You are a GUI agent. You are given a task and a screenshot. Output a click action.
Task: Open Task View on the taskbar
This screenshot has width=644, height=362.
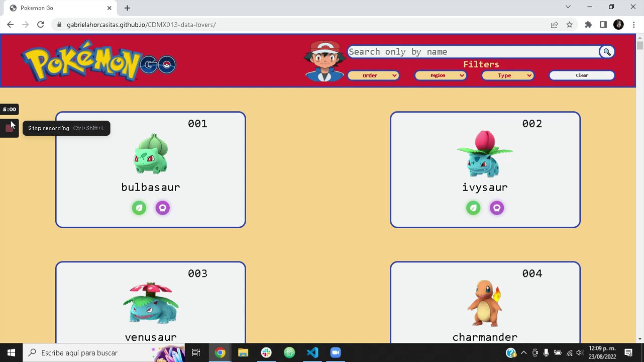[196, 352]
